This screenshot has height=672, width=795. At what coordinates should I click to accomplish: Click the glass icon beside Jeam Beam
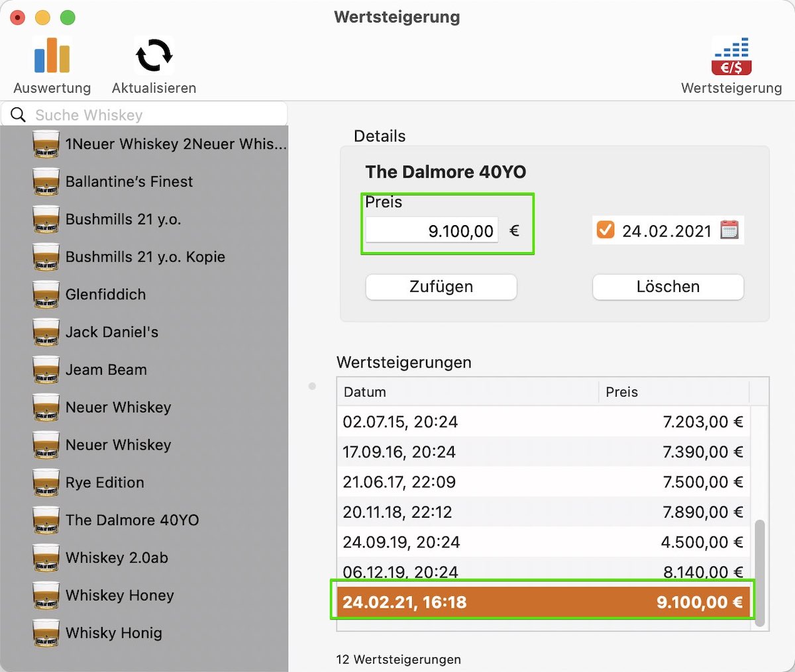pyautogui.click(x=46, y=369)
